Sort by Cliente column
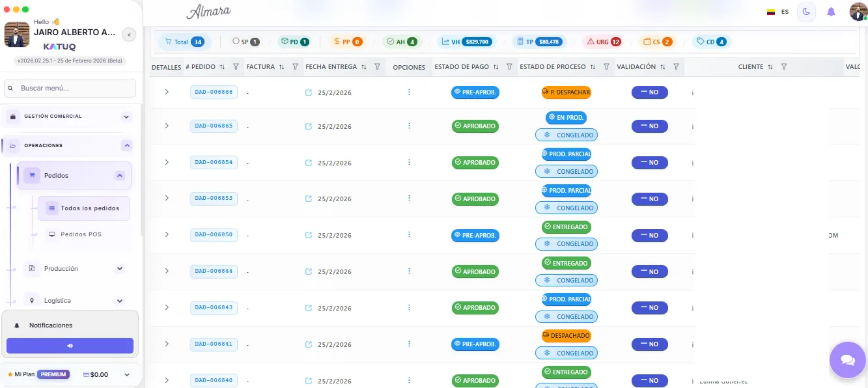The width and height of the screenshot is (868, 388). coord(770,66)
